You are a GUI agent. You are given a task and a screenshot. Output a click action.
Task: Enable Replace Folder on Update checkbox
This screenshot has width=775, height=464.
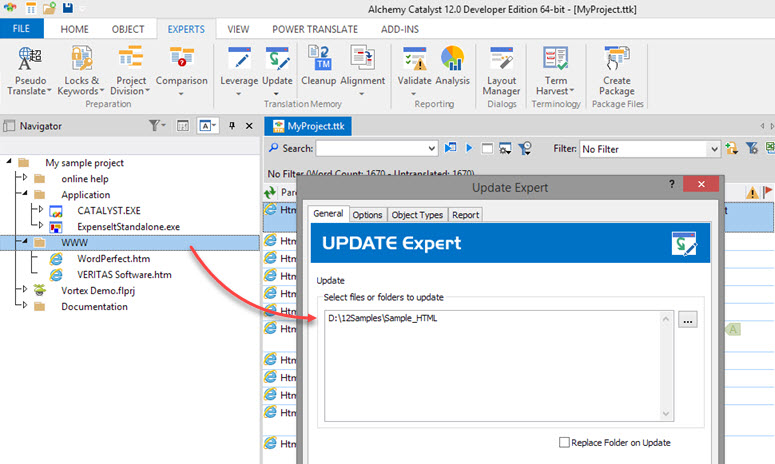[564, 442]
